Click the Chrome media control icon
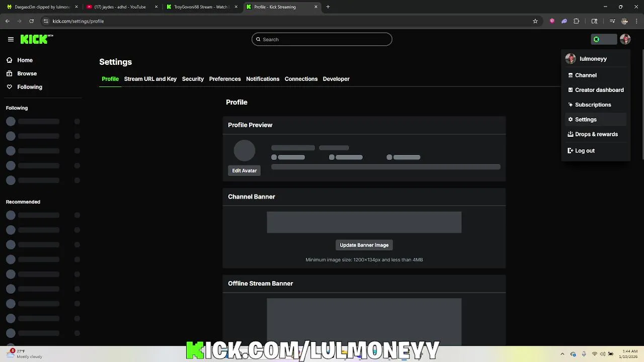The image size is (644, 362). point(612,21)
